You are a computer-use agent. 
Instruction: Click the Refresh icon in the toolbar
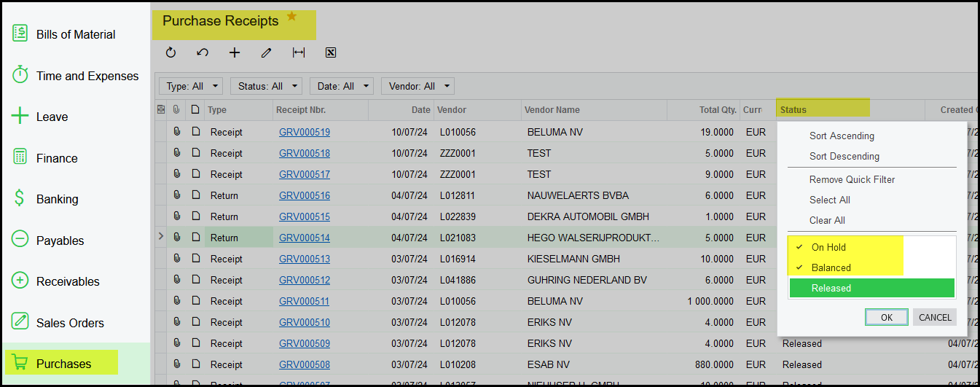(x=170, y=52)
